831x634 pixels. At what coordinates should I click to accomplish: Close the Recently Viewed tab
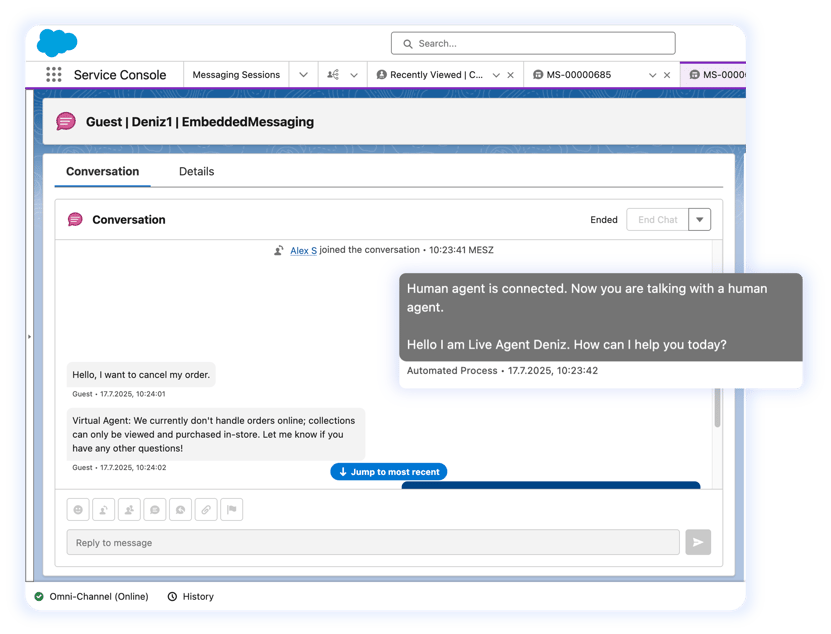510,75
